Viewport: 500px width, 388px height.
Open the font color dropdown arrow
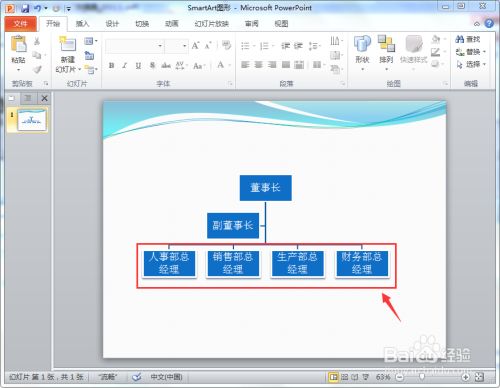pyautogui.click(x=230, y=65)
